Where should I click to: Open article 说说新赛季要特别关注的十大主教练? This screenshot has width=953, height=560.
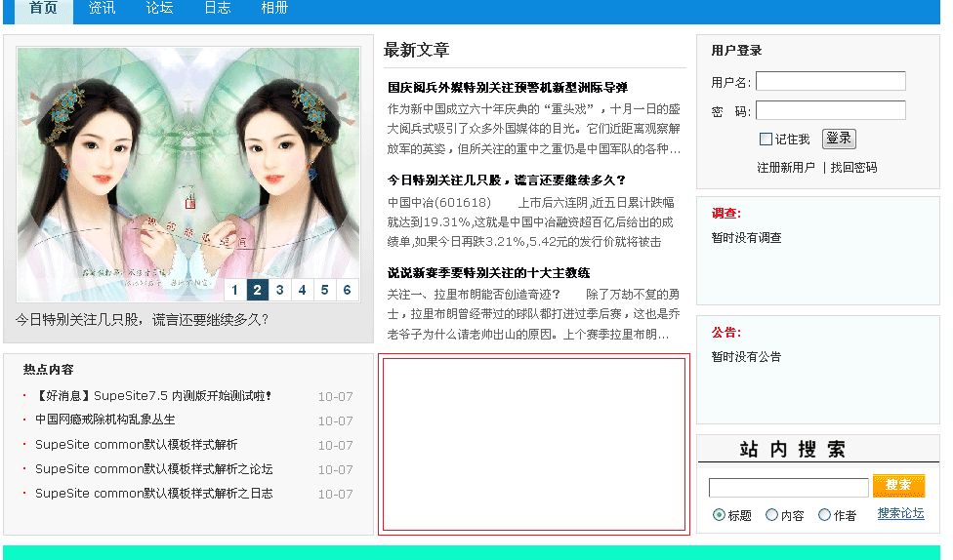(x=488, y=273)
